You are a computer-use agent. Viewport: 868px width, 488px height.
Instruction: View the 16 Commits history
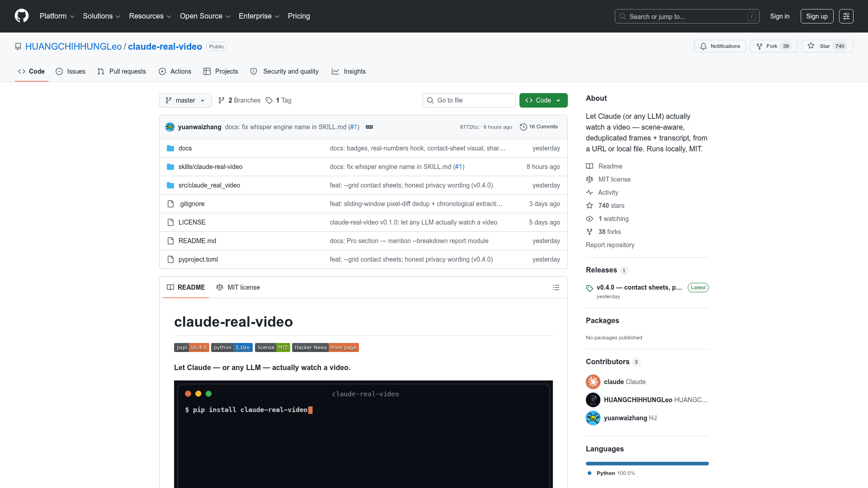(539, 127)
